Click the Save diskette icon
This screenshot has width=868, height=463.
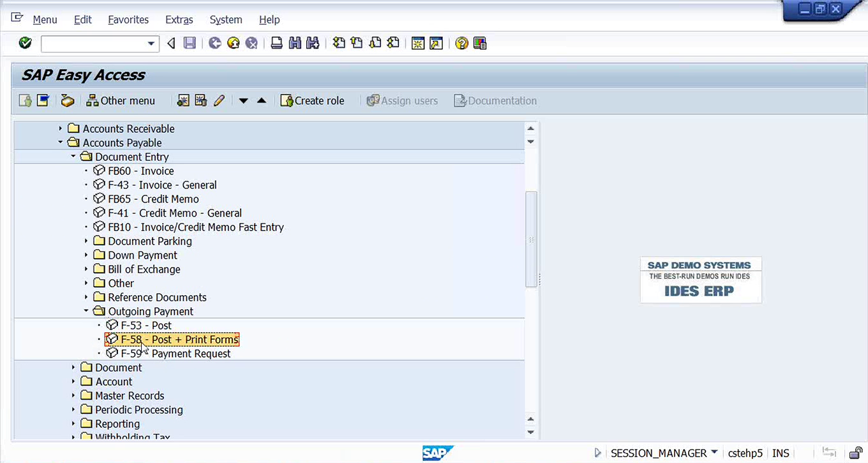click(190, 43)
